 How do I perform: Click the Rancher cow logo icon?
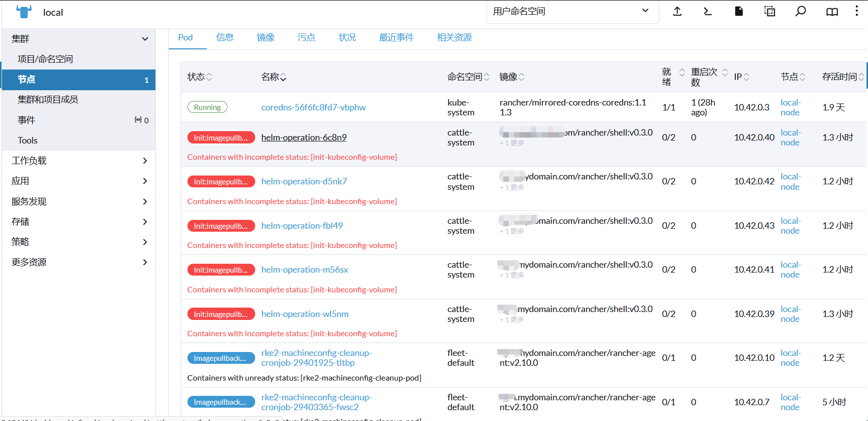pyautogui.click(x=24, y=12)
